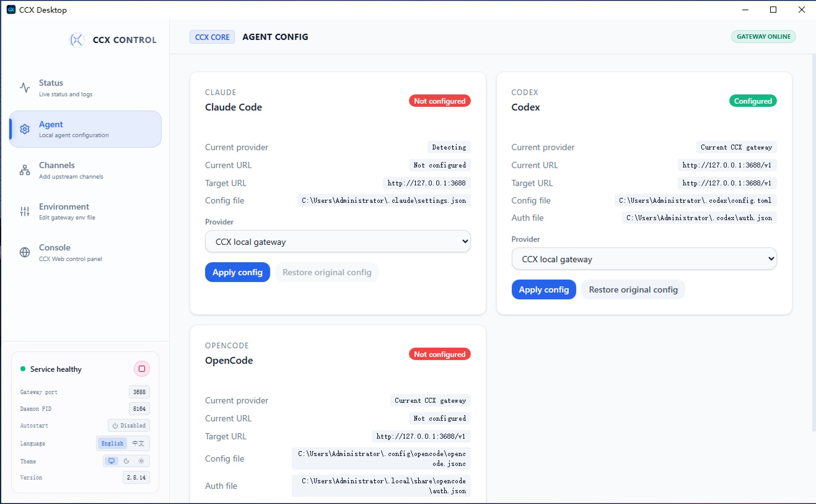The height and width of the screenshot is (504, 816).
Task: Click the GATEWAY ONLINE status badge
Action: 763,37
